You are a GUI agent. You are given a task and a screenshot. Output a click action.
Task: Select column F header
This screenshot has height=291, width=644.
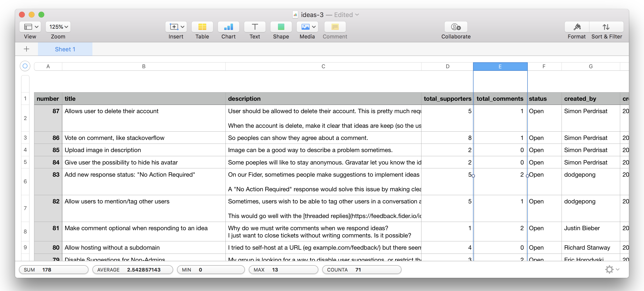(x=544, y=66)
